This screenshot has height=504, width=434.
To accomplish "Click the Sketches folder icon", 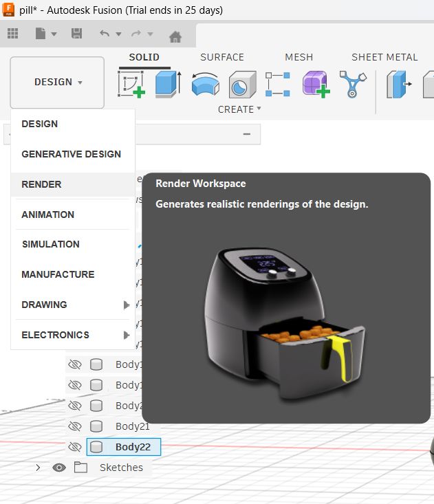I will (80, 467).
